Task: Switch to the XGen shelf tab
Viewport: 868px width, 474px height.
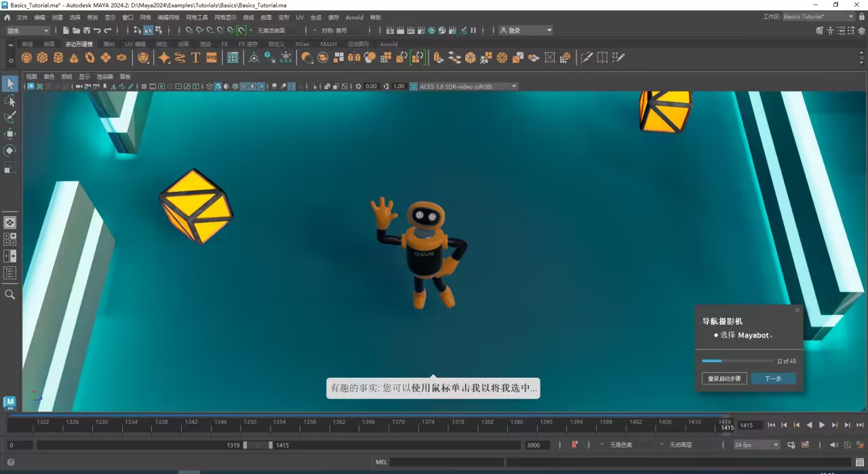Action: click(302, 44)
